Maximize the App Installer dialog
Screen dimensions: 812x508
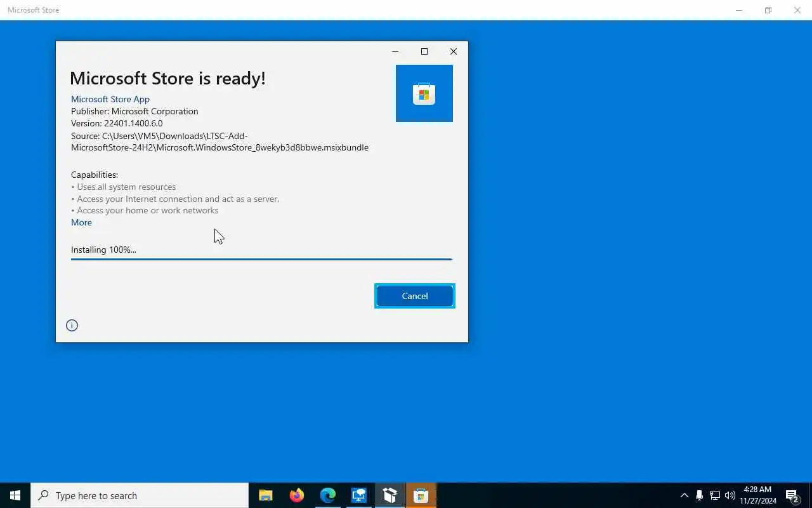click(424, 51)
